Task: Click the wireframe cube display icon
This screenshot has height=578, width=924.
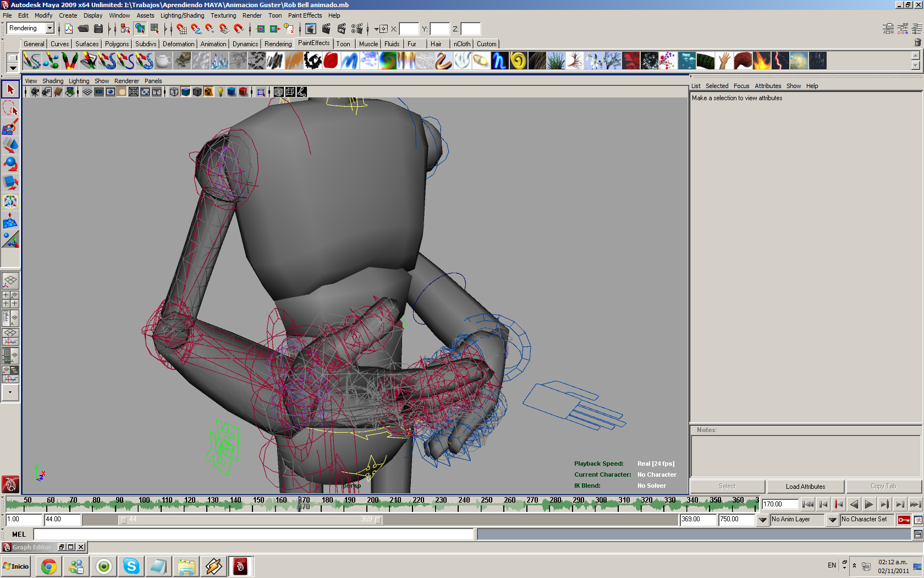Action: pos(174,92)
